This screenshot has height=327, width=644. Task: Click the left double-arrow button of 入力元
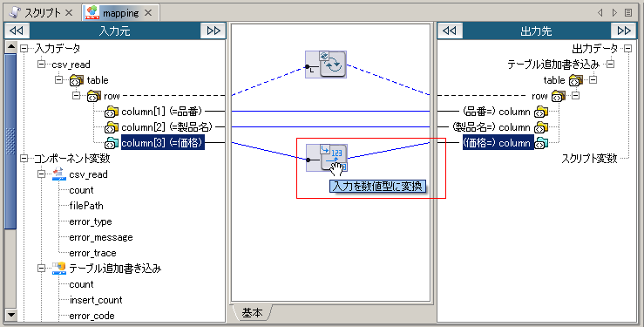pyautogui.click(x=17, y=31)
